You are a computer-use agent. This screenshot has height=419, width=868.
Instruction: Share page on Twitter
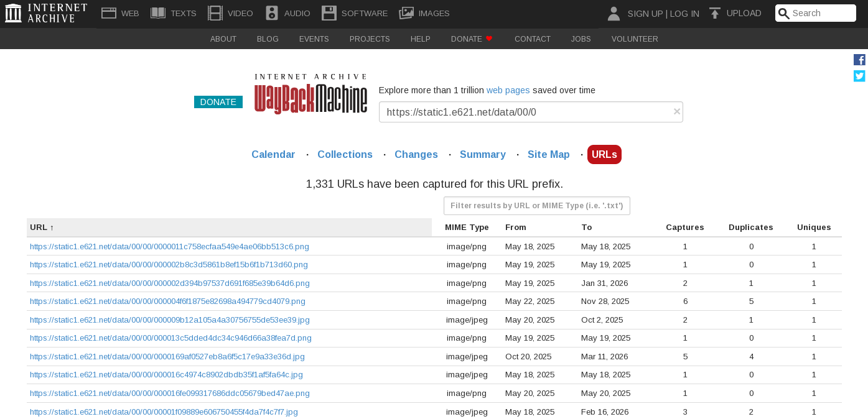[x=859, y=76]
